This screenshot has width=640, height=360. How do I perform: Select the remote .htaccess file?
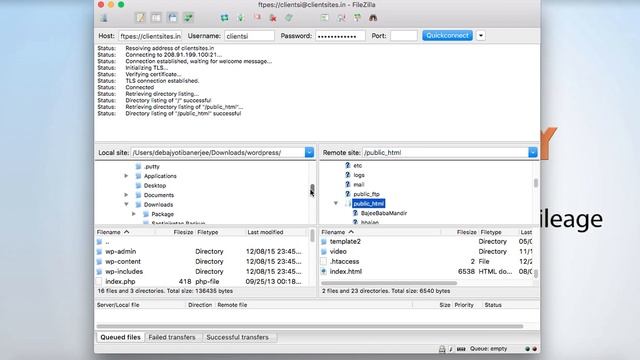[x=426, y=262]
